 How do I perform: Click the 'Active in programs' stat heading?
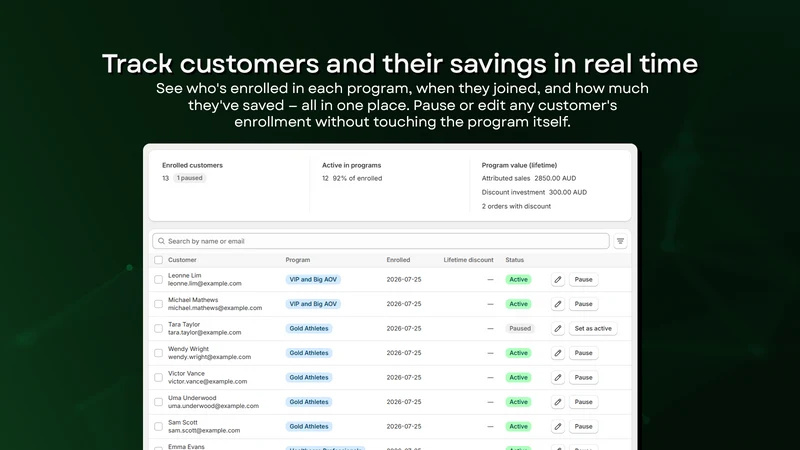click(x=352, y=165)
